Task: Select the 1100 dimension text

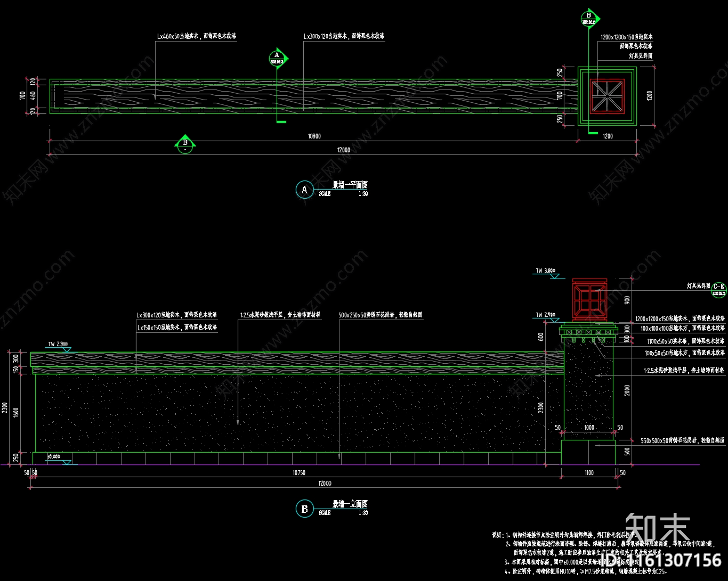Action: point(589,473)
